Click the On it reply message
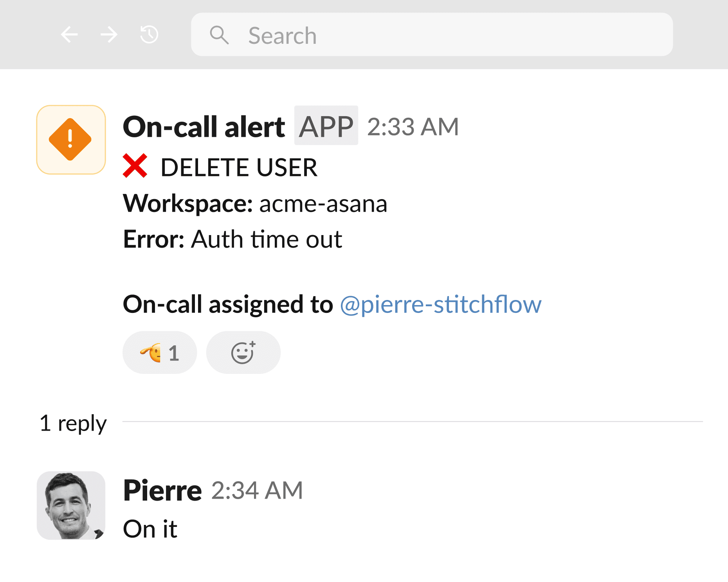Viewport: 728px width, 582px height. pyautogui.click(x=150, y=529)
